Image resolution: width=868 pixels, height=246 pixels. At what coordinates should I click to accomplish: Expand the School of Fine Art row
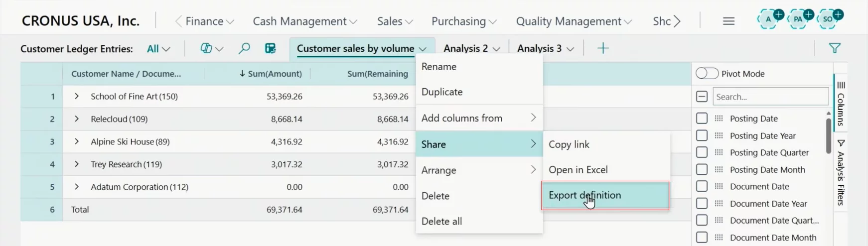coord(77,96)
